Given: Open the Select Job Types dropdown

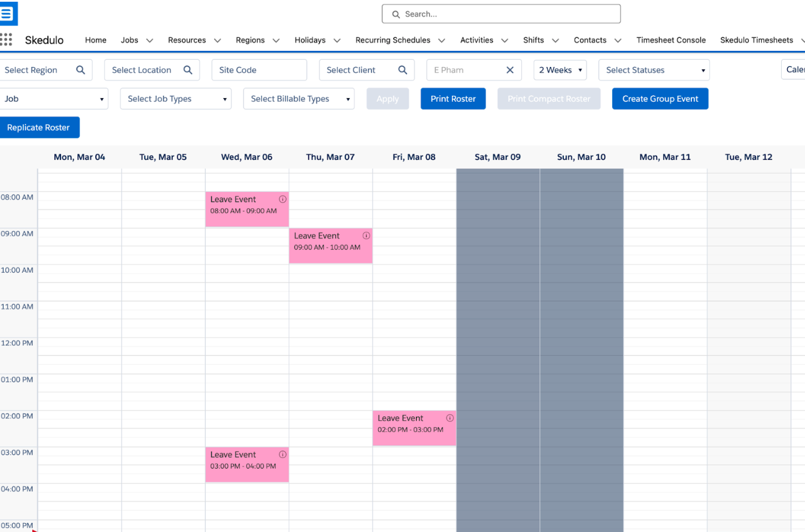Looking at the screenshot, I should pos(176,99).
